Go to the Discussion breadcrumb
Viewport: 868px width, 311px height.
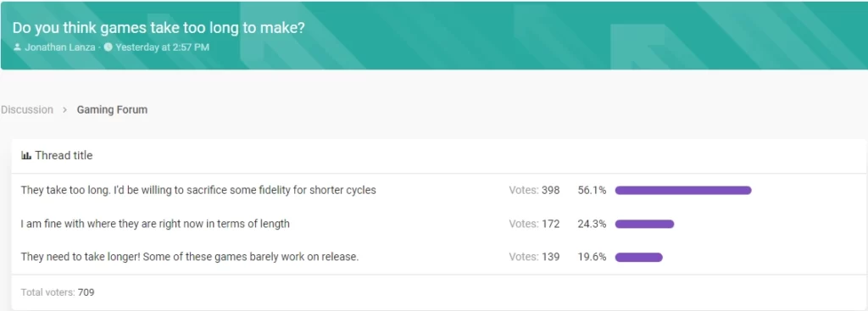point(26,109)
